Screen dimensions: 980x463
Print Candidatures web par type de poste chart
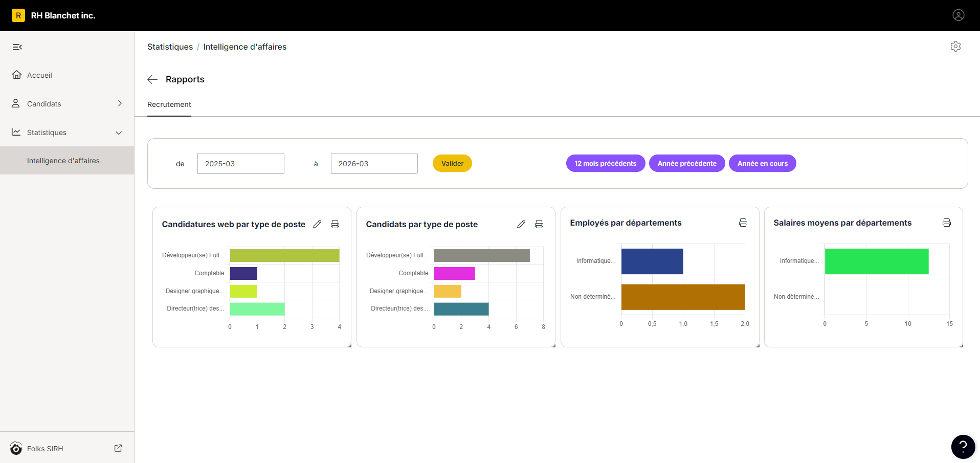pyautogui.click(x=335, y=224)
